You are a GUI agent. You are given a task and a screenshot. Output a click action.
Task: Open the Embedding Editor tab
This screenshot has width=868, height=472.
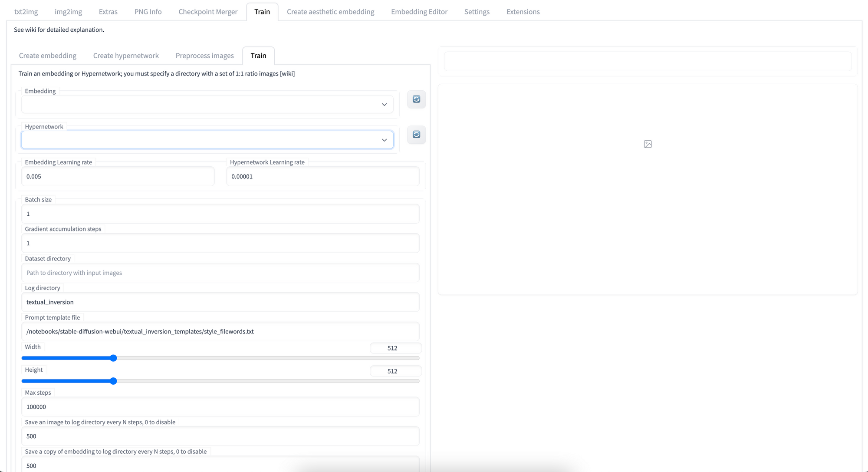coord(419,12)
